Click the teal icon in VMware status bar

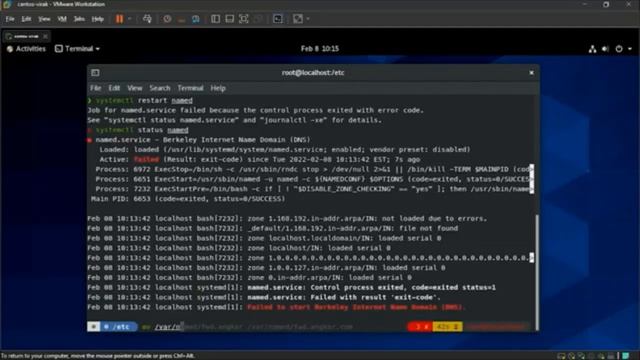[626, 356]
